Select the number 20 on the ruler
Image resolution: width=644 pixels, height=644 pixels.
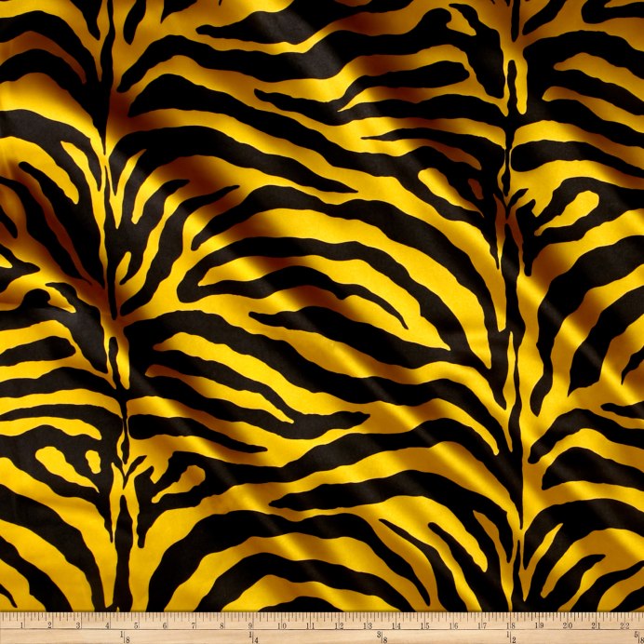click(x=568, y=625)
